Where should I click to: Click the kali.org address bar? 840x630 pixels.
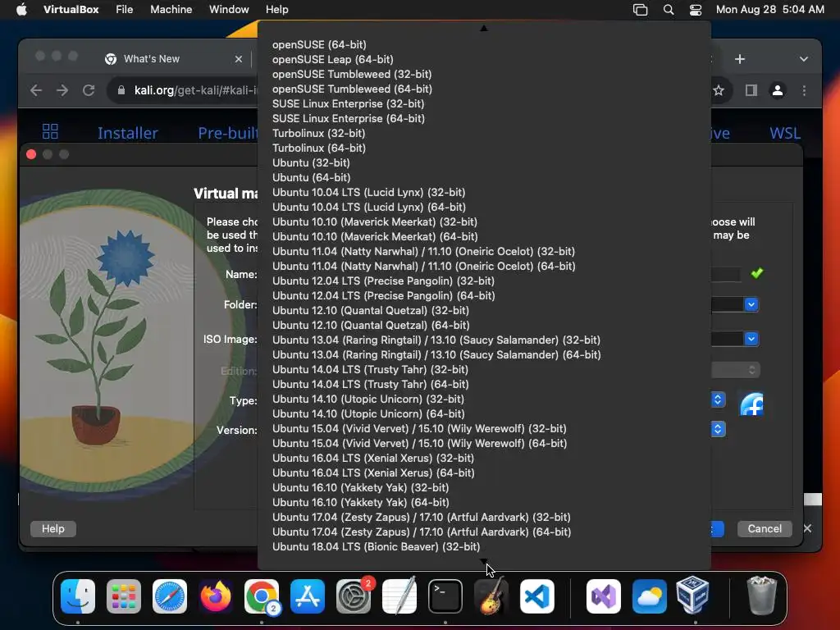pos(195,90)
